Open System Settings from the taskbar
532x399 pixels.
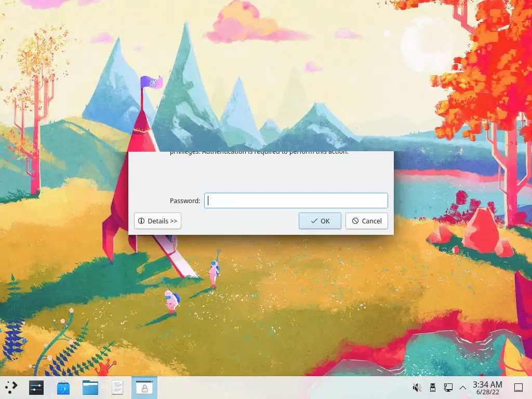pyautogui.click(x=36, y=388)
